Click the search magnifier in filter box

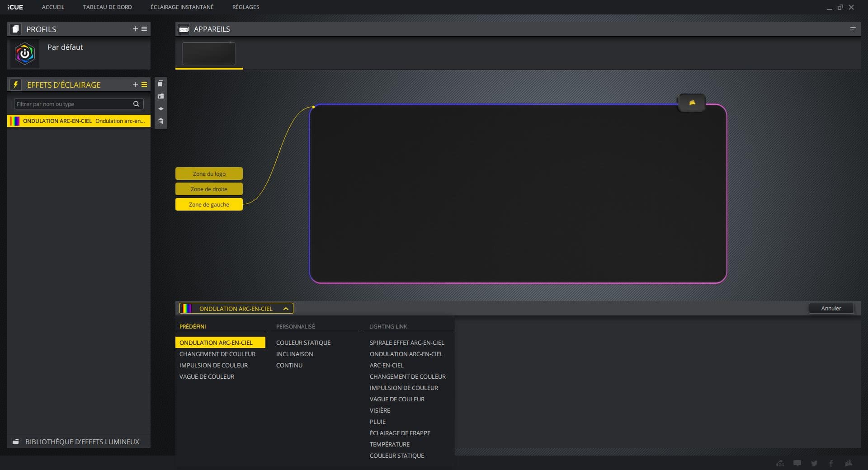pos(136,104)
